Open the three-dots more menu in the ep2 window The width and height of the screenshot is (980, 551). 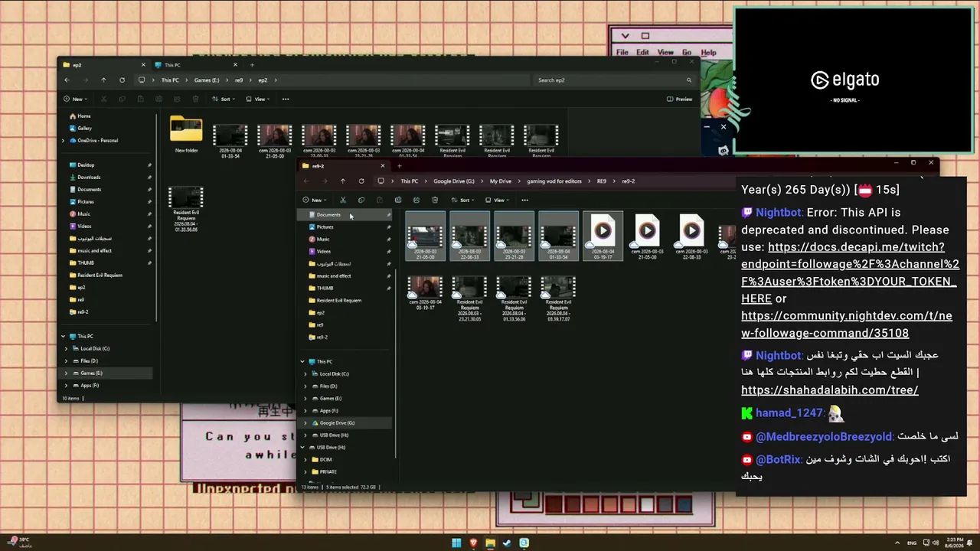point(286,99)
